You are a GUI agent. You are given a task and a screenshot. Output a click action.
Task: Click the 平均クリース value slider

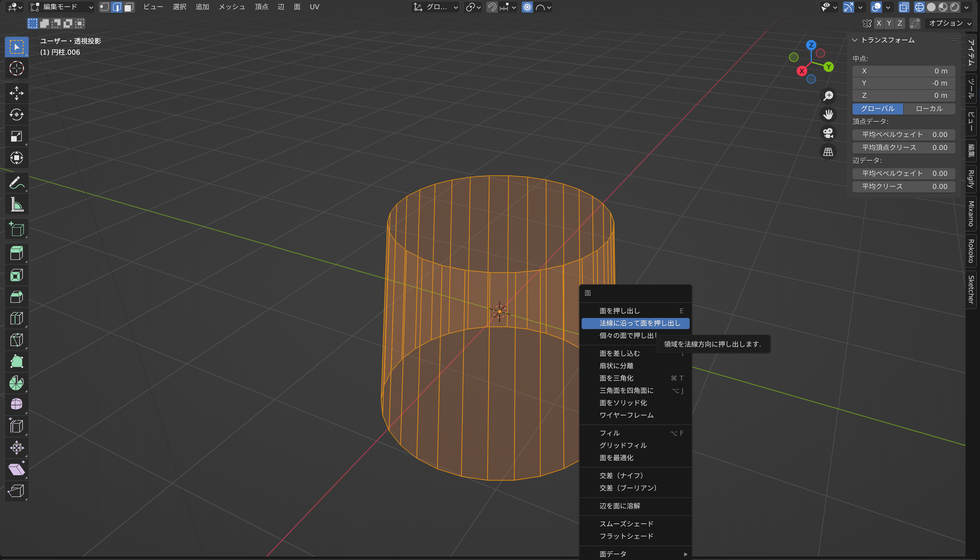tap(904, 186)
